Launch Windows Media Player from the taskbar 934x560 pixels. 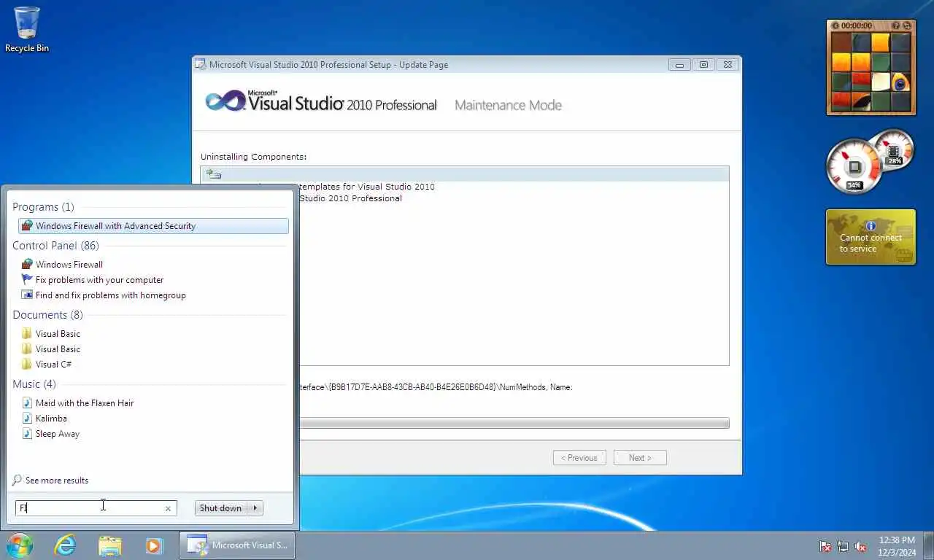tap(154, 545)
